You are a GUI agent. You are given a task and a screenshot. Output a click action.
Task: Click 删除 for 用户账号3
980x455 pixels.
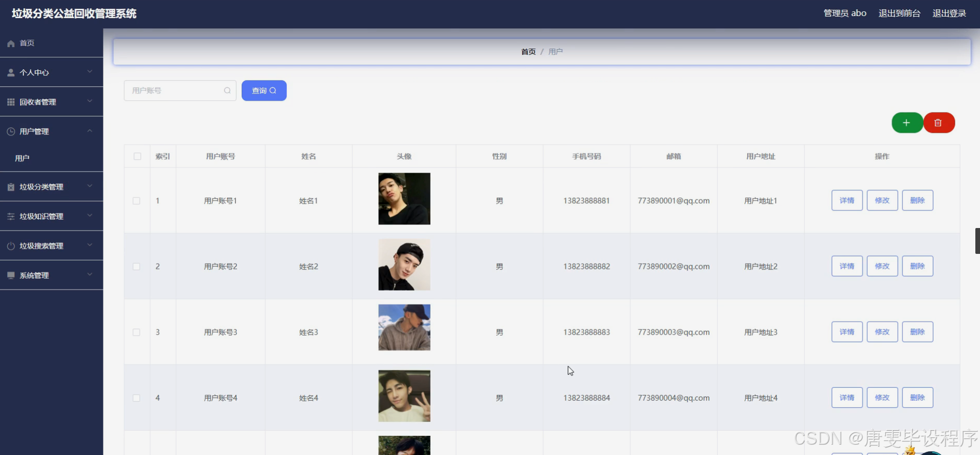pyautogui.click(x=917, y=332)
